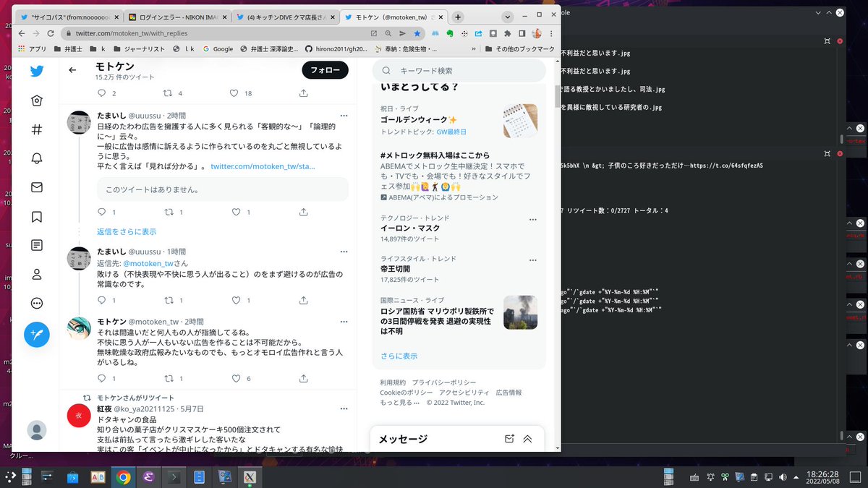Screen dimensions: 868x488
Task: Open the More circle-dots sidebar icon
Action: pos(36,303)
